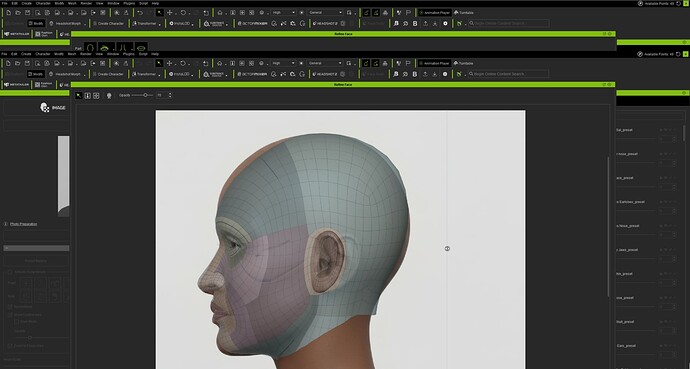
Task: Click Create Character button in front window
Action: 108,74
